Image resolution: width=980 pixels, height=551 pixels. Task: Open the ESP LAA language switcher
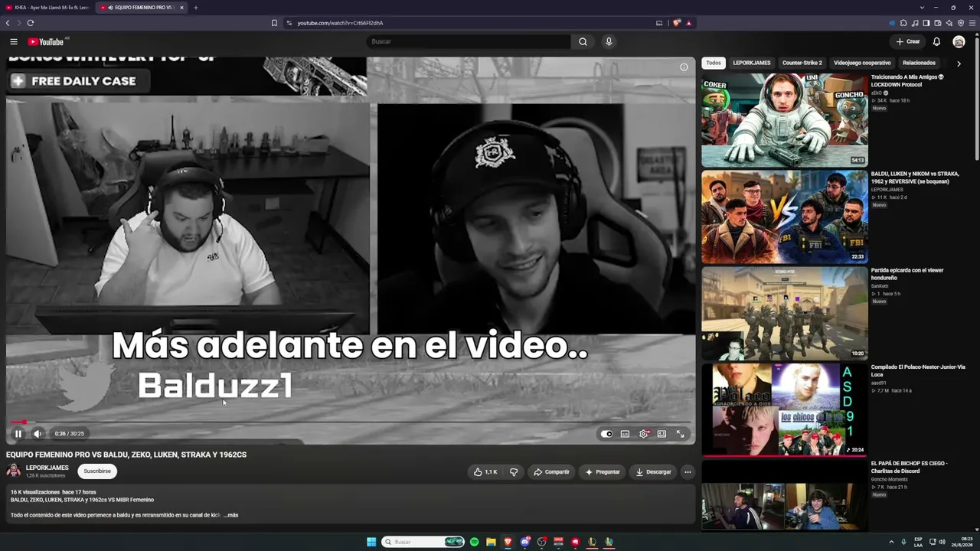click(x=919, y=542)
